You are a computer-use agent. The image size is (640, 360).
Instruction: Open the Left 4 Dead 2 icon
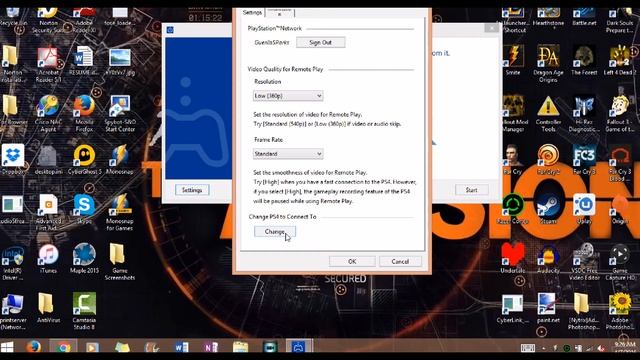coord(620,60)
